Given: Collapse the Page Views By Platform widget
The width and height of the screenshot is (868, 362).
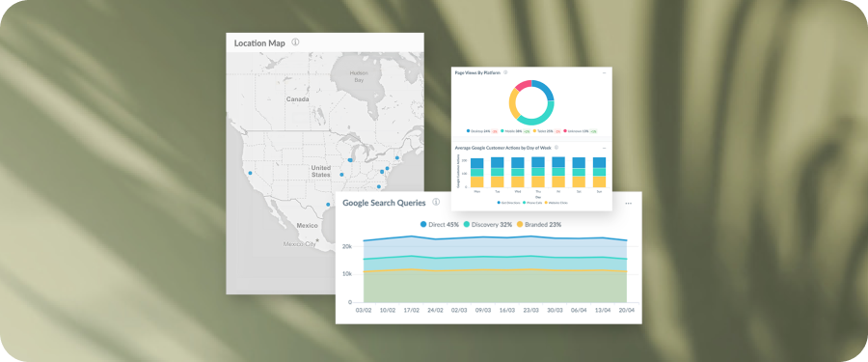Looking at the screenshot, I should (x=604, y=72).
